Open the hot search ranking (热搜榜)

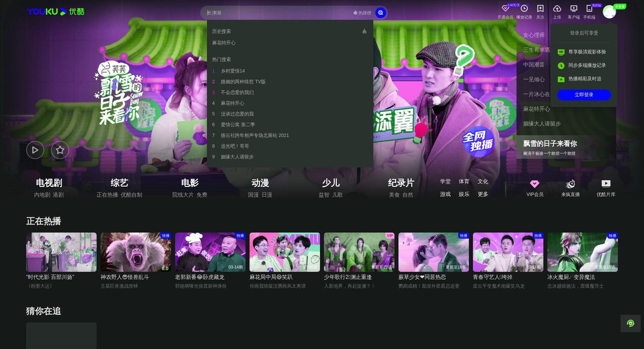tap(362, 13)
